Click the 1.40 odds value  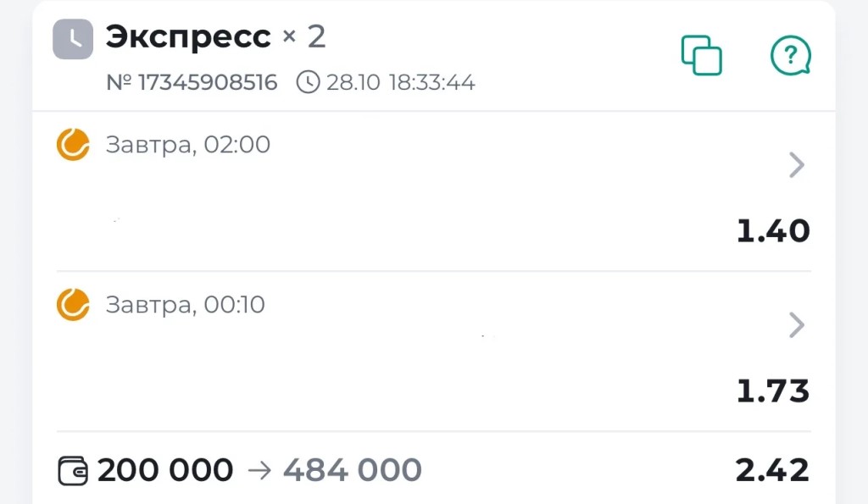coord(773,230)
